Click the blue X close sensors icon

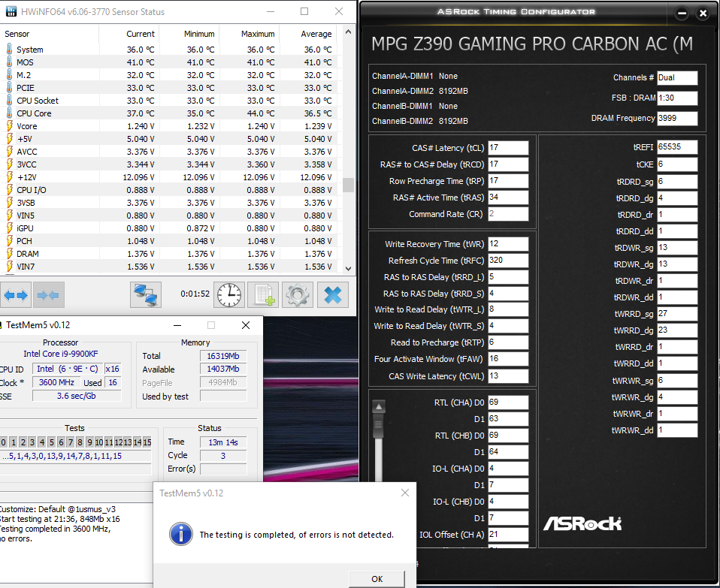click(x=332, y=295)
